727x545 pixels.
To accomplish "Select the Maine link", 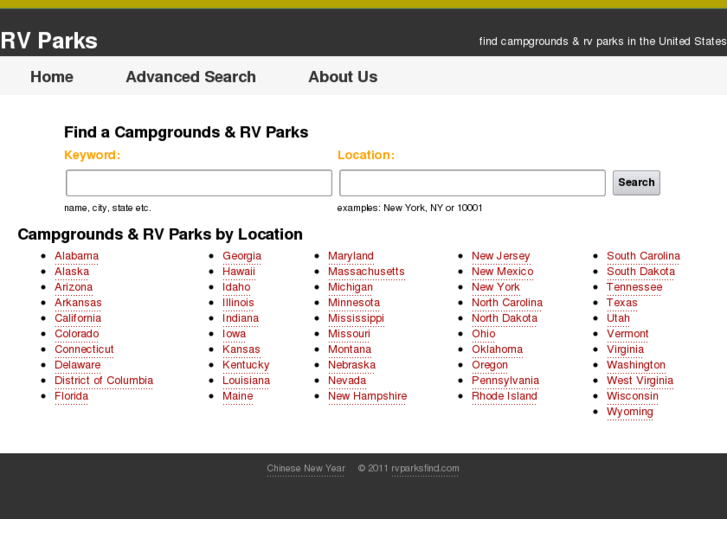I will pyautogui.click(x=238, y=396).
